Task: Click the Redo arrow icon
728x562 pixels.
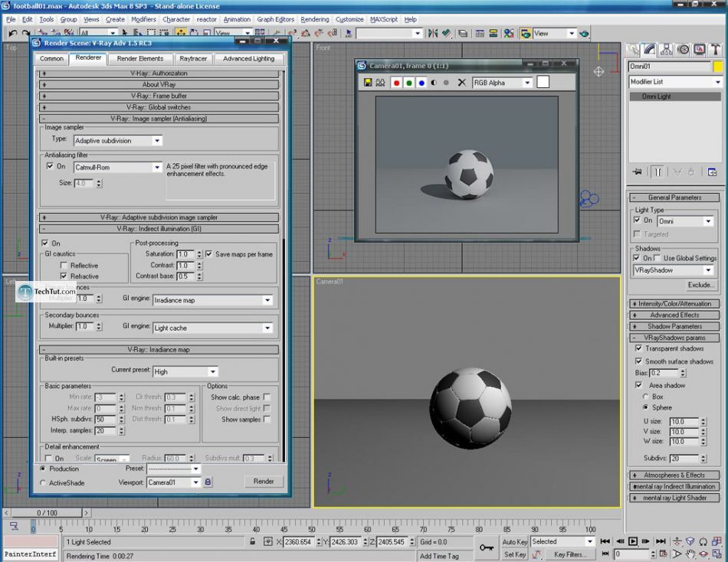Action: (25, 34)
